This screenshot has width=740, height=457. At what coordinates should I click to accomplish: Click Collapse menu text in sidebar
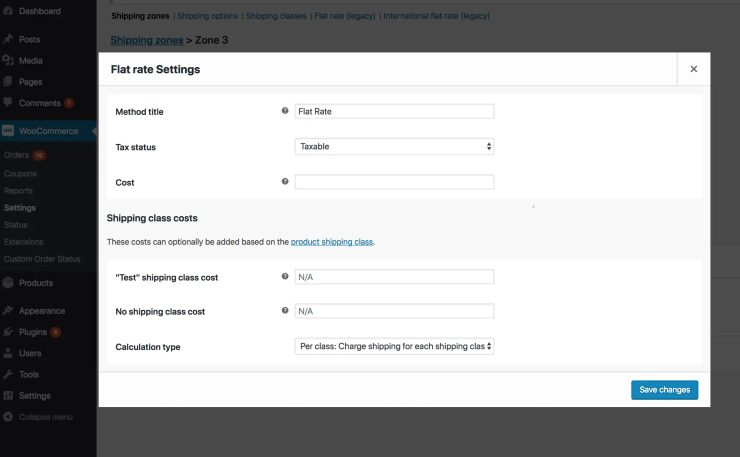[46, 417]
